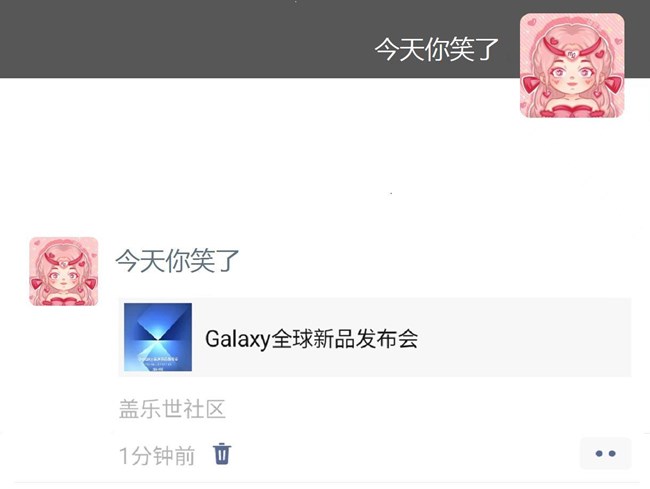
Task: Tap the 1分钟前 timestamp
Action: (x=157, y=455)
